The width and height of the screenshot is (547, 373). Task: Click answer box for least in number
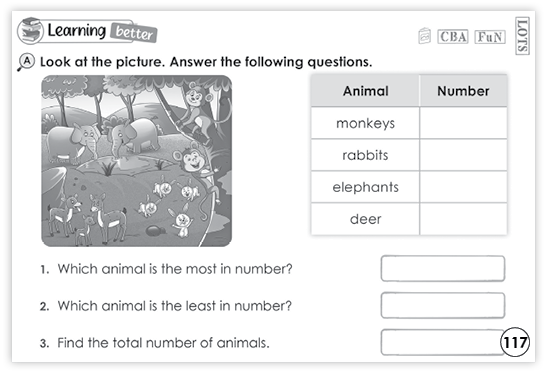(443, 305)
